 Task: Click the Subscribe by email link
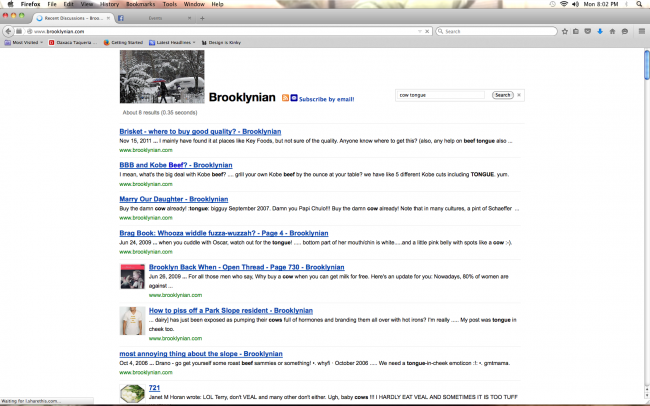[x=326, y=99]
